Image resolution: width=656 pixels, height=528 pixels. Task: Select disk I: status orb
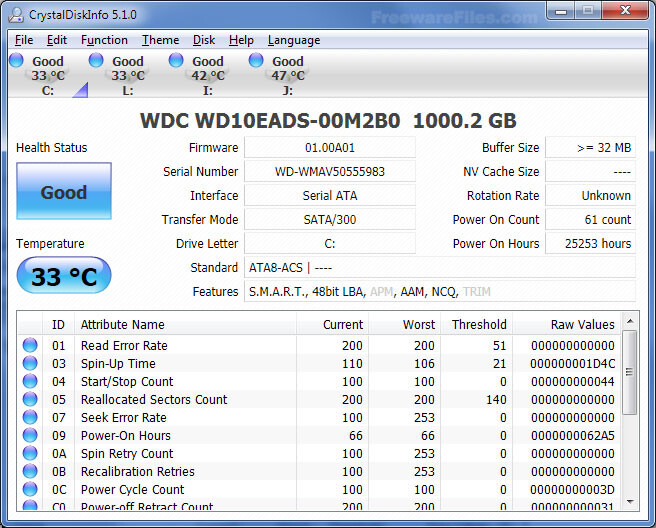pos(176,60)
